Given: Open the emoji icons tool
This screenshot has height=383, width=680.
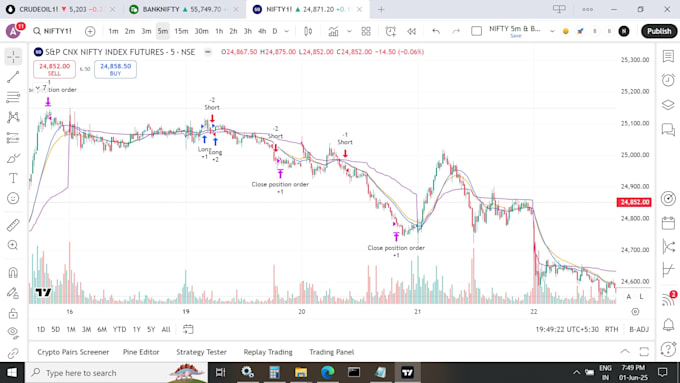Looking at the screenshot, I should (13, 198).
